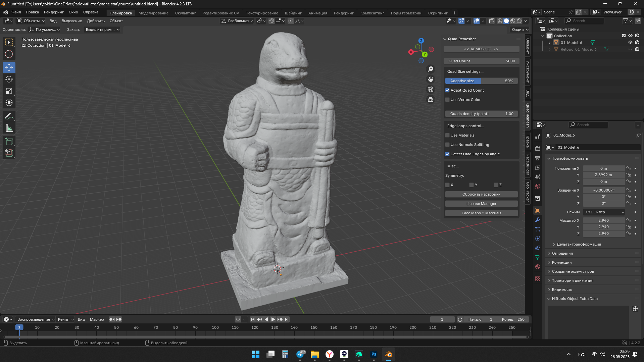
Task: Enable Use Normals Splitting checkbox
Action: tap(447, 145)
